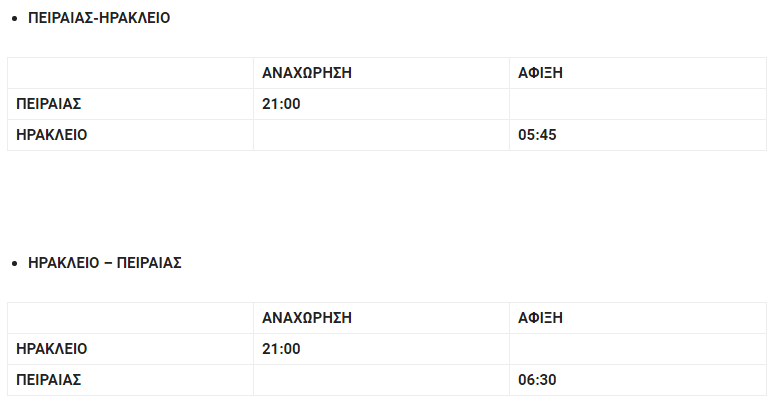Click the 21:00 departure from ΠΕΙΡΑΙΑΣ
This screenshot has width=773, height=401.
coord(281,104)
